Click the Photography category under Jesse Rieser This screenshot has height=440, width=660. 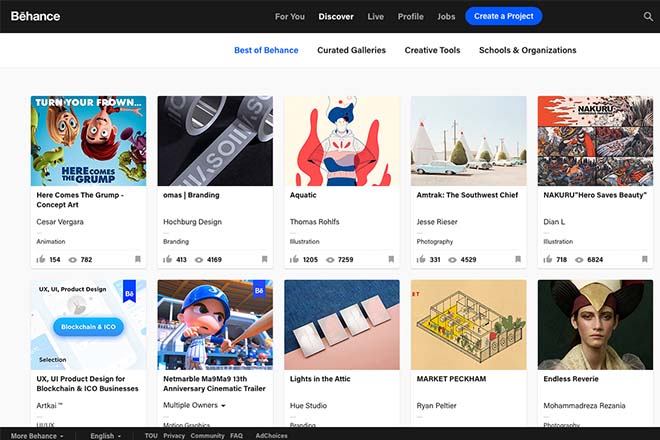pos(435,242)
